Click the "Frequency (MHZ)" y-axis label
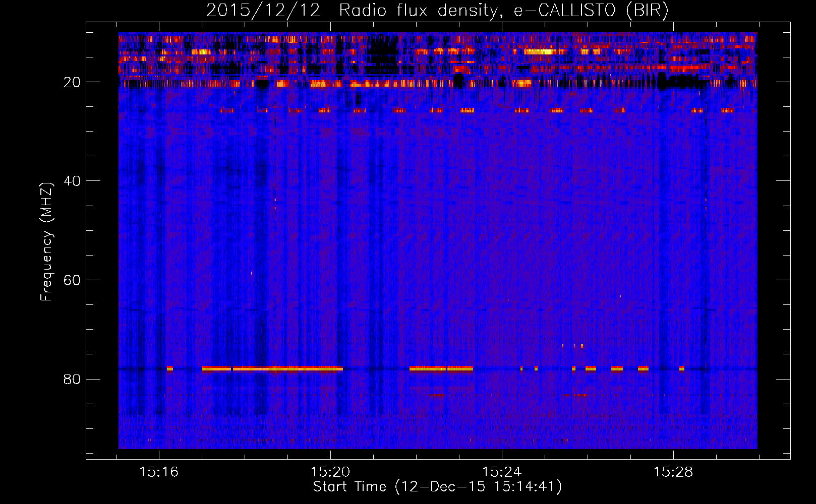Image resolution: width=816 pixels, height=504 pixels. [x=46, y=242]
